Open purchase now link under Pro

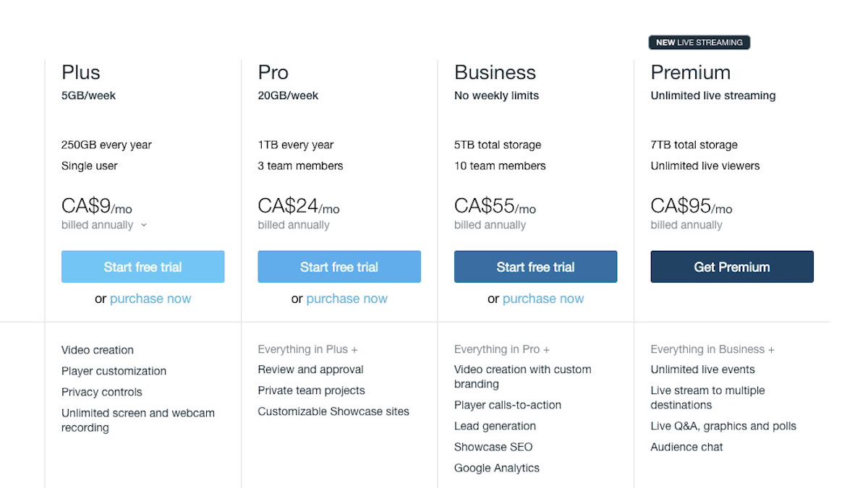(x=346, y=299)
